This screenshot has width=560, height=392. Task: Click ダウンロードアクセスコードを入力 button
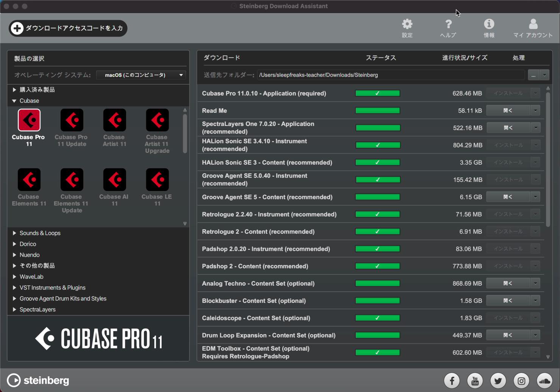pos(68,28)
